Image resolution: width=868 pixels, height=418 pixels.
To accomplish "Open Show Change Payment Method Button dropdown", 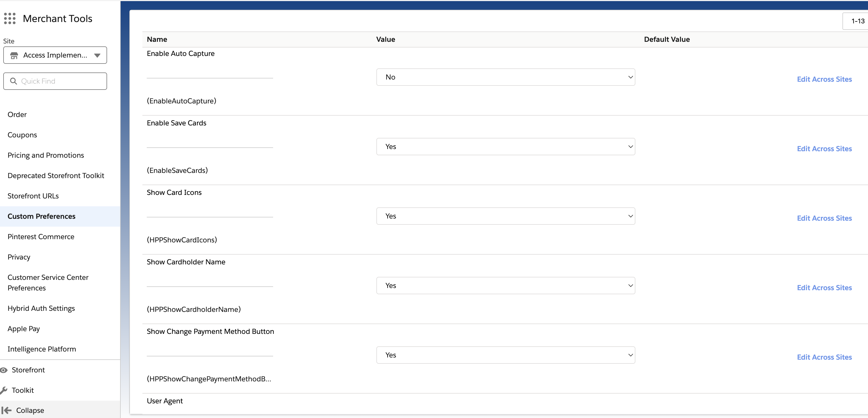I will pos(505,355).
